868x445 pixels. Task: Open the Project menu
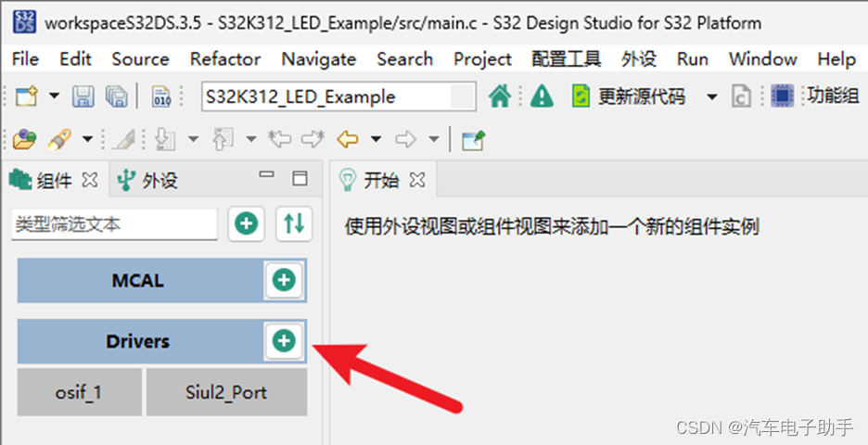click(x=483, y=58)
